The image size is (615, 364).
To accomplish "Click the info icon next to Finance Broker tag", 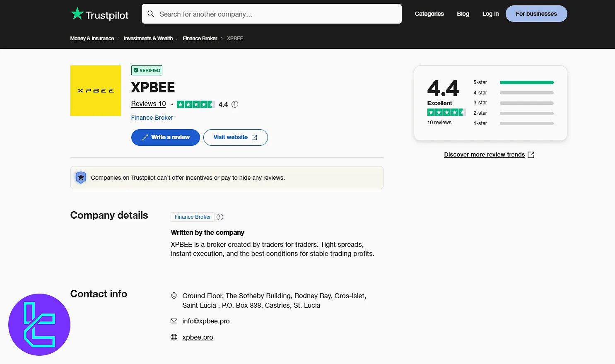I will point(220,217).
